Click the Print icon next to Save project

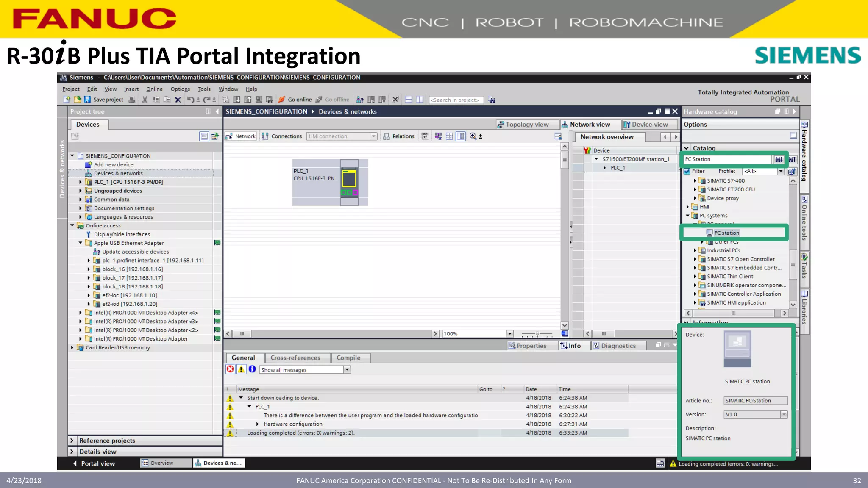tap(132, 100)
